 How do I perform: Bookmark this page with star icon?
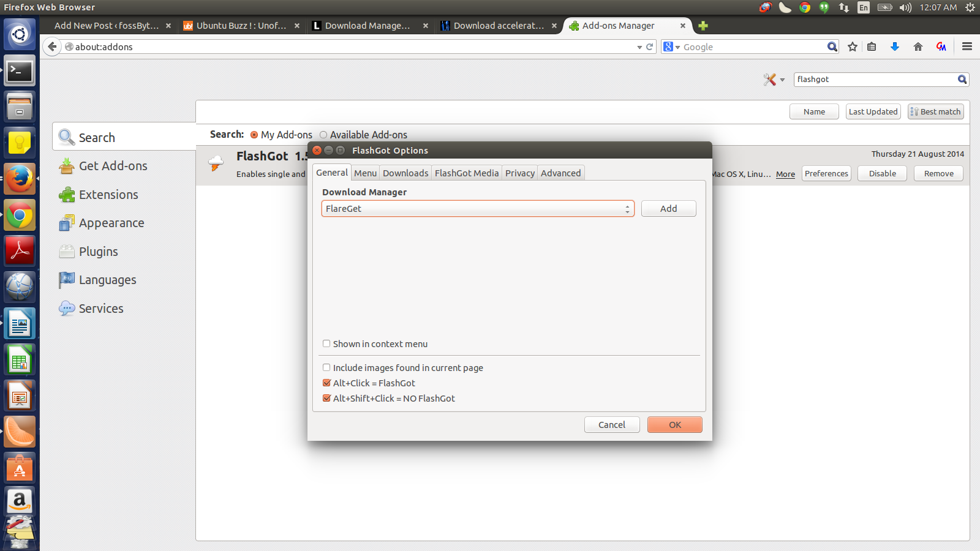pos(852,47)
